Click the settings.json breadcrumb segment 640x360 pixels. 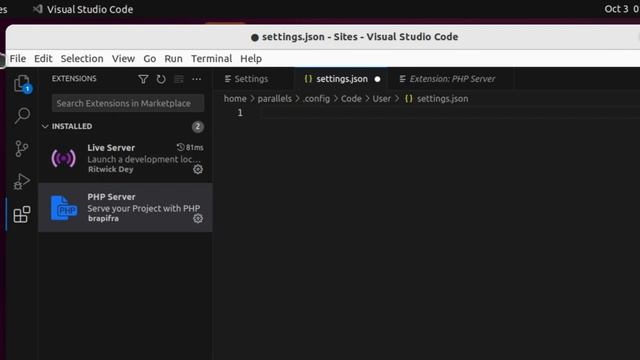tap(442, 99)
